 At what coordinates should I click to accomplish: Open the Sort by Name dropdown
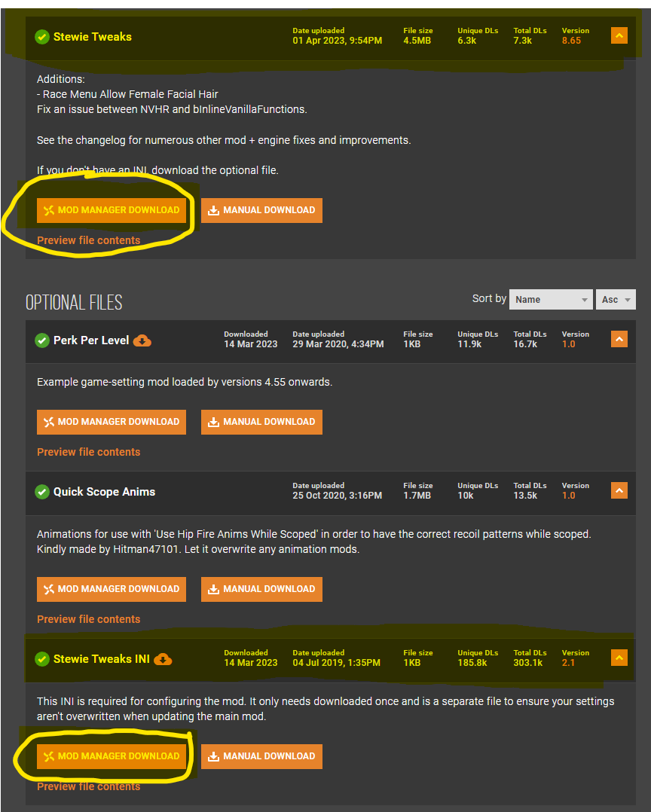pos(551,299)
